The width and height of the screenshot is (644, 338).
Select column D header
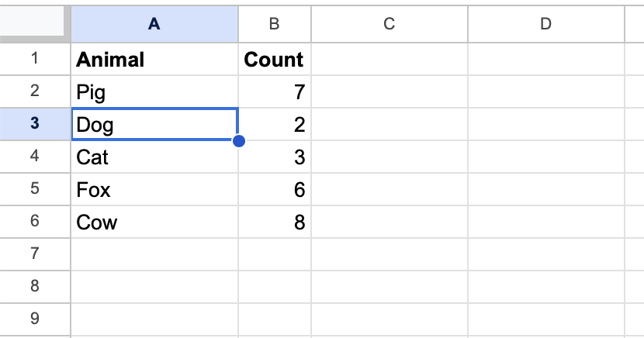[x=545, y=25]
